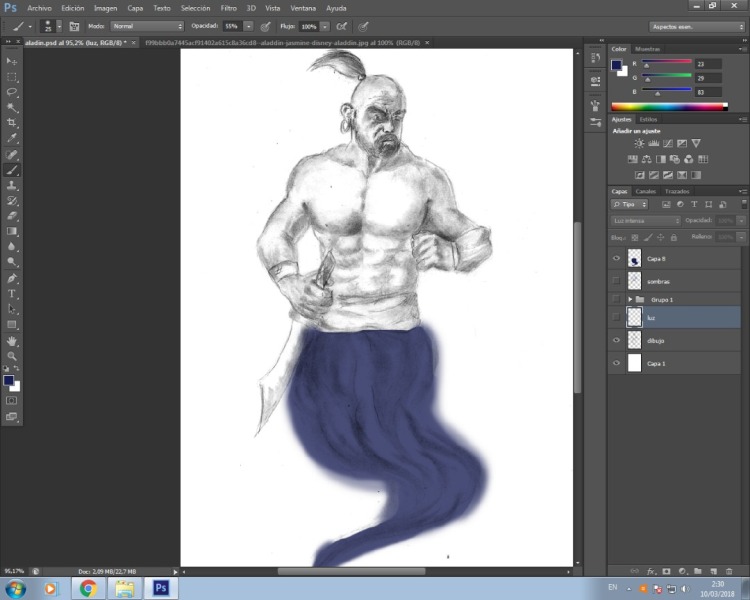This screenshot has height=600, width=750.
Task: Toggle lock all for layer
Action: 673,237
